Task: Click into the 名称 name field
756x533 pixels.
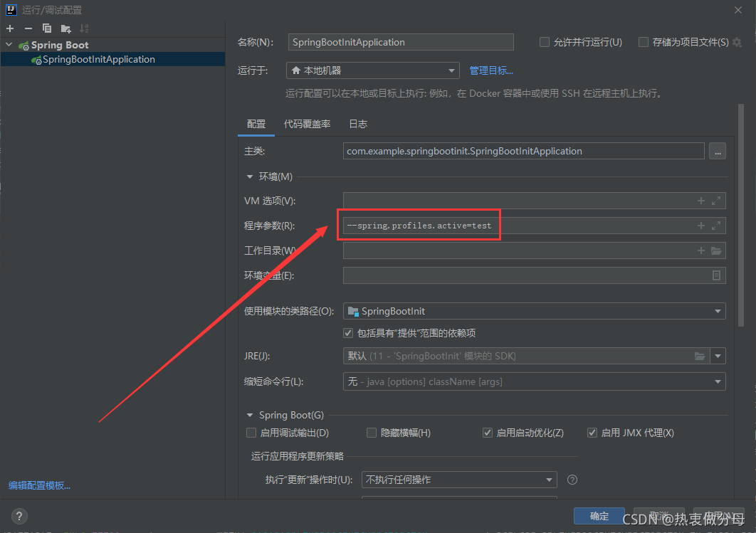Action: (x=401, y=43)
